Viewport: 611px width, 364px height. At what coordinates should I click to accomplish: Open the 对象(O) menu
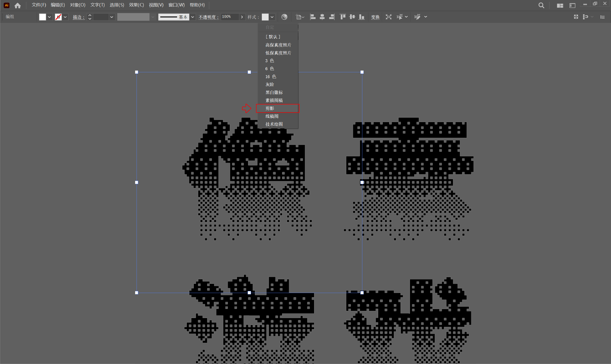(x=78, y=5)
